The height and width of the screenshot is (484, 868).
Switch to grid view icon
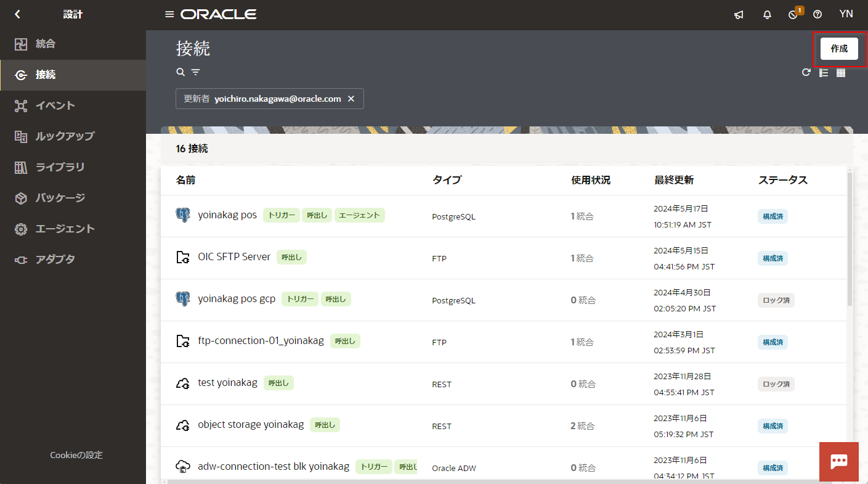point(841,73)
